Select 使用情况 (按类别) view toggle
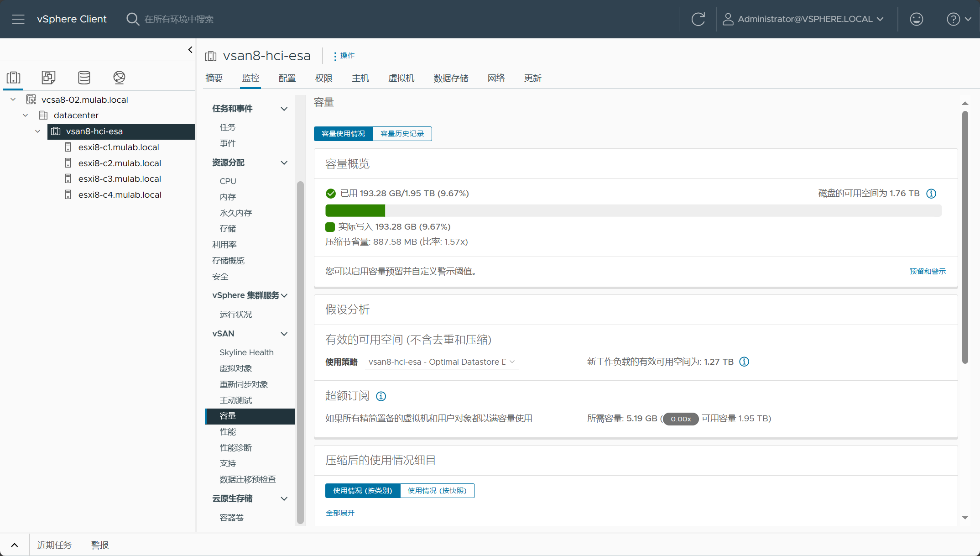 click(x=363, y=491)
